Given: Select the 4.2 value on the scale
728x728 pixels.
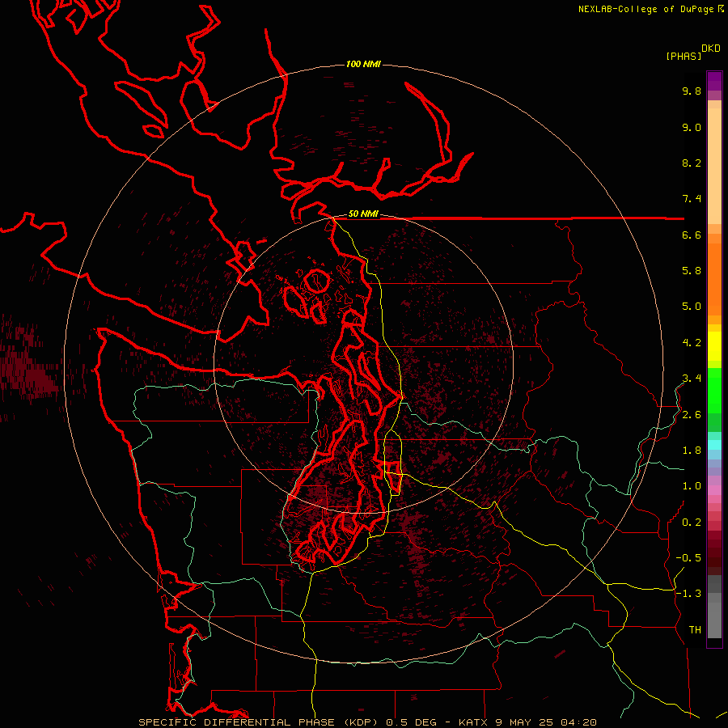Looking at the screenshot, I should pos(692,343).
